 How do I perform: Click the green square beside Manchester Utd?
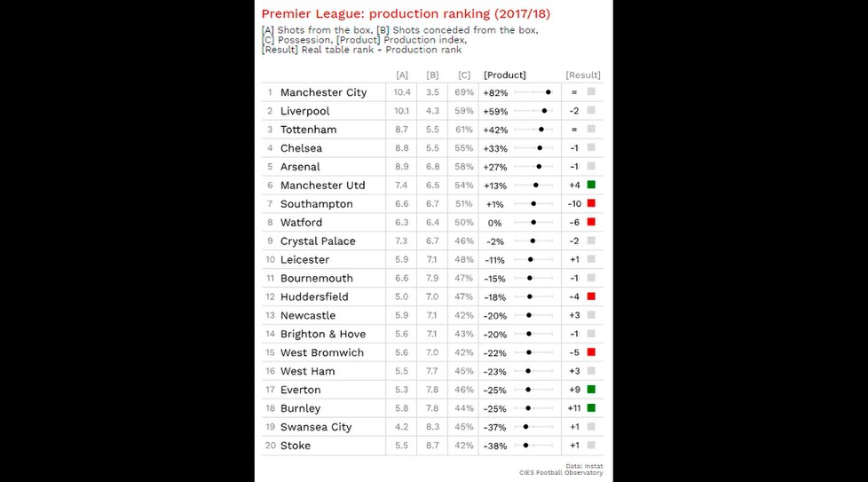591,185
